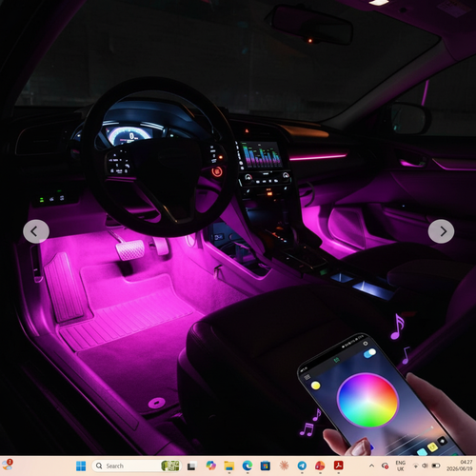Screen dimensions: 476x476
Task: Open File Explorer from the taskbar
Action: click(x=228, y=466)
